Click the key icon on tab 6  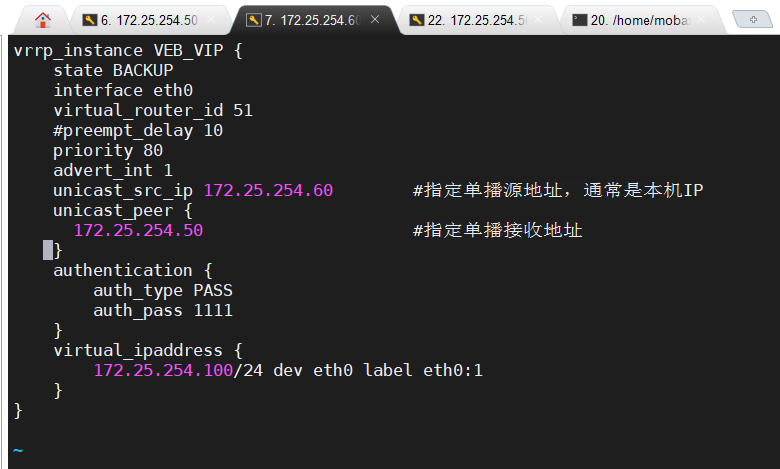[x=90, y=20]
